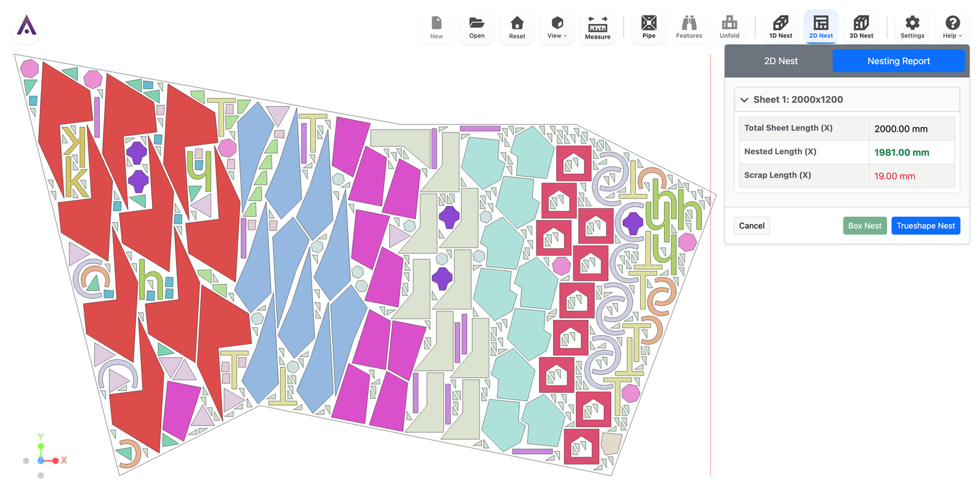The image size is (980, 500).
Task: Click the Unfold tool
Action: click(x=729, y=28)
